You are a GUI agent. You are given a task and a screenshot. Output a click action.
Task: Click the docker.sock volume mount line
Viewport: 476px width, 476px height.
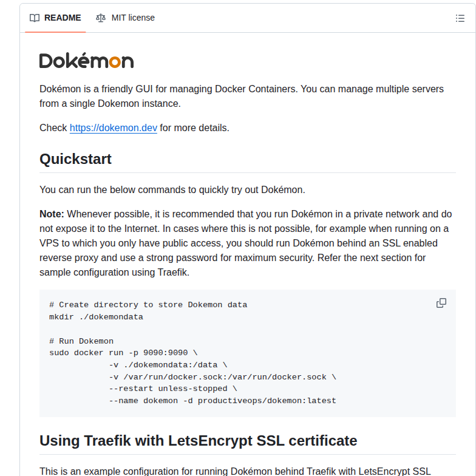[222, 377]
